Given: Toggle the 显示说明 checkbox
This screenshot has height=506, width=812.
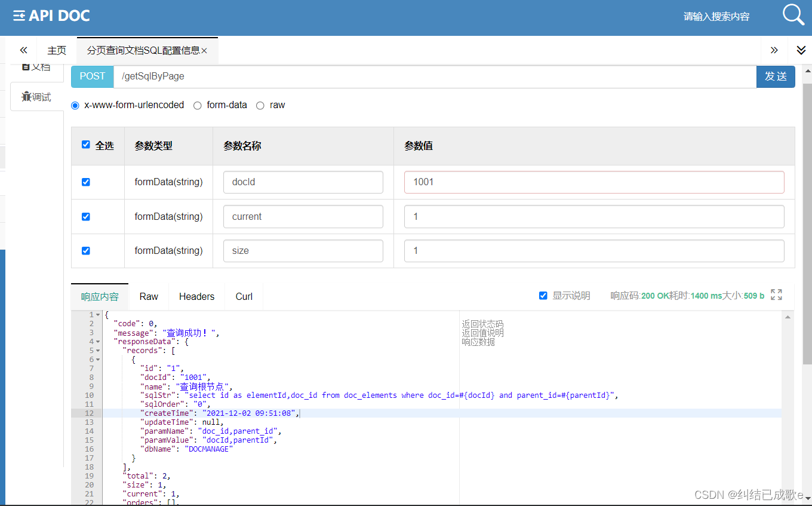Looking at the screenshot, I should [x=543, y=296].
